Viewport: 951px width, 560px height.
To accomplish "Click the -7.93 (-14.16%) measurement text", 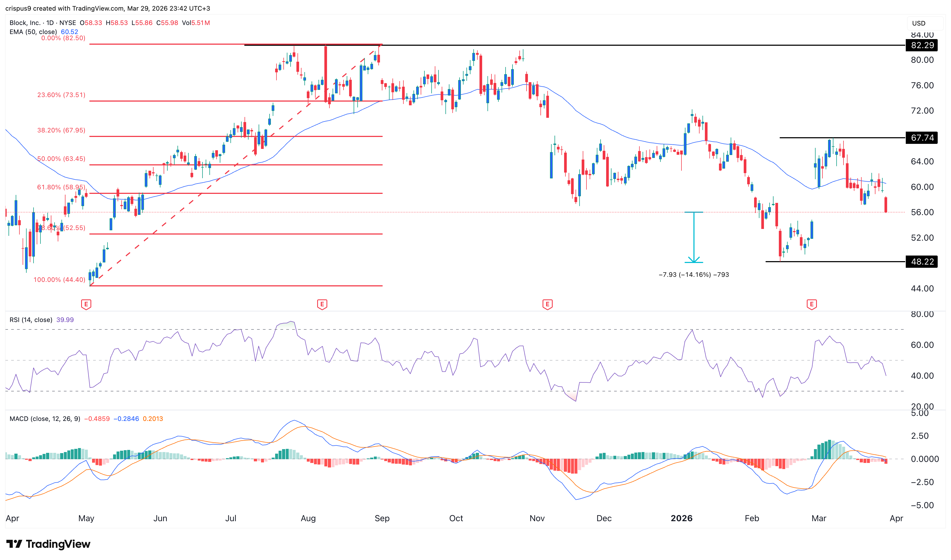I will tap(693, 274).
